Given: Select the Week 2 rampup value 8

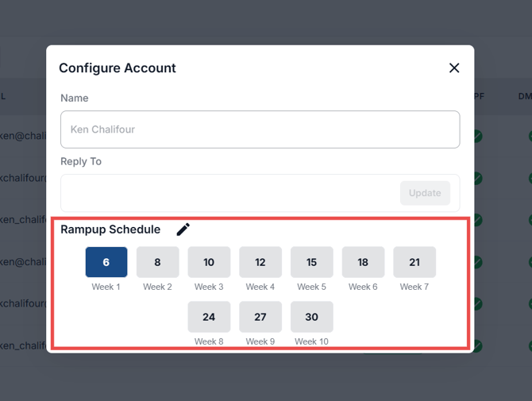Looking at the screenshot, I should coord(157,262).
